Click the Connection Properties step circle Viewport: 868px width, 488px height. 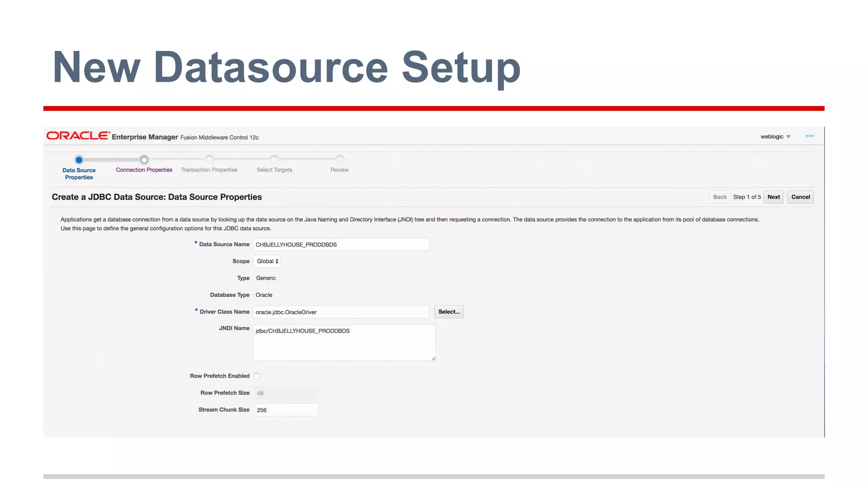144,160
